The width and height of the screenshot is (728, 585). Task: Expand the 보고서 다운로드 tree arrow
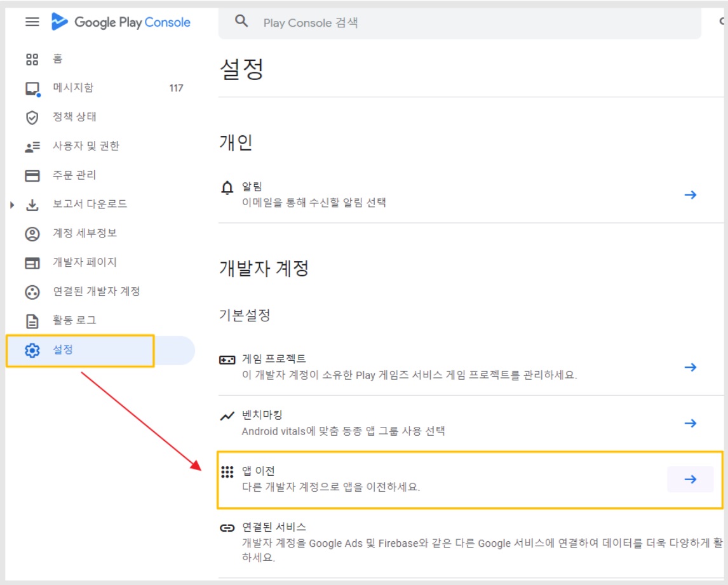(x=12, y=205)
